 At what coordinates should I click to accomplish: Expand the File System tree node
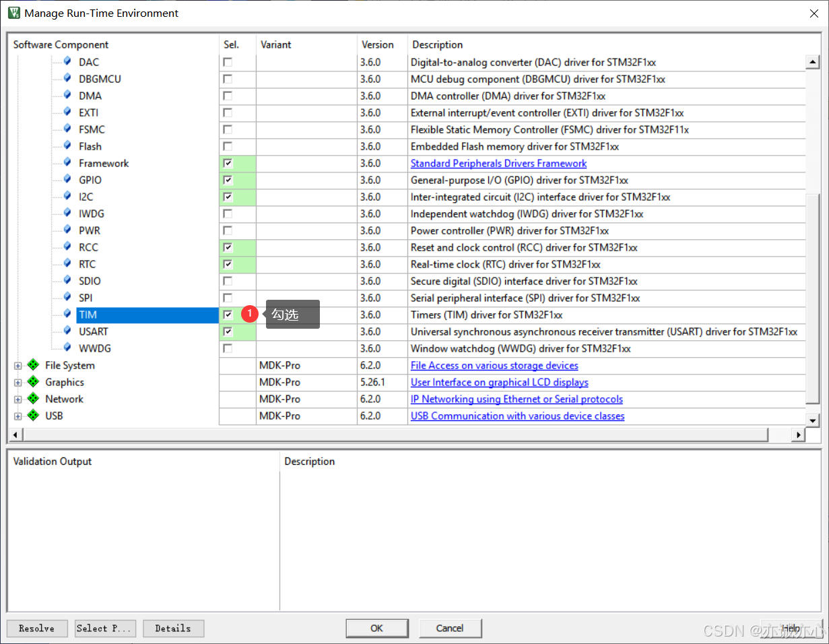[x=18, y=365]
